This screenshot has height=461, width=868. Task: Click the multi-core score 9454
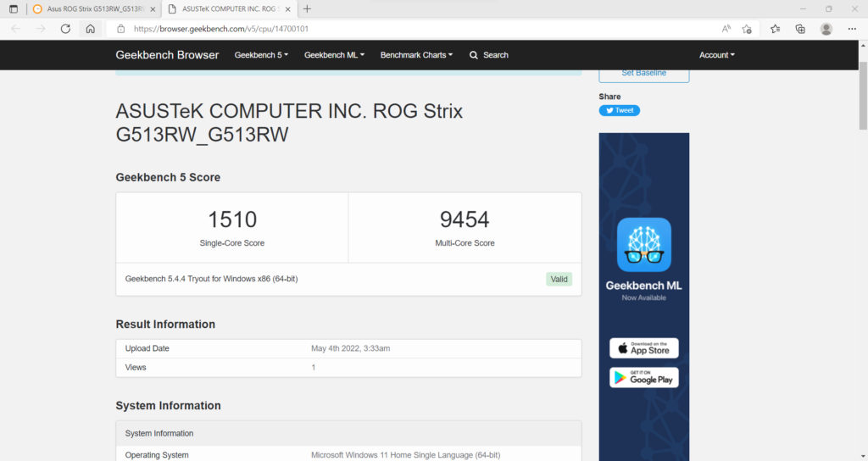click(465, 219)
